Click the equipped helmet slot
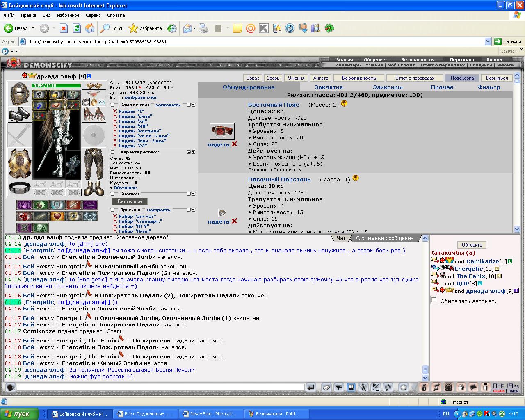Image resolution: width=525 pixels, height=420 pixels. [19, 94]
